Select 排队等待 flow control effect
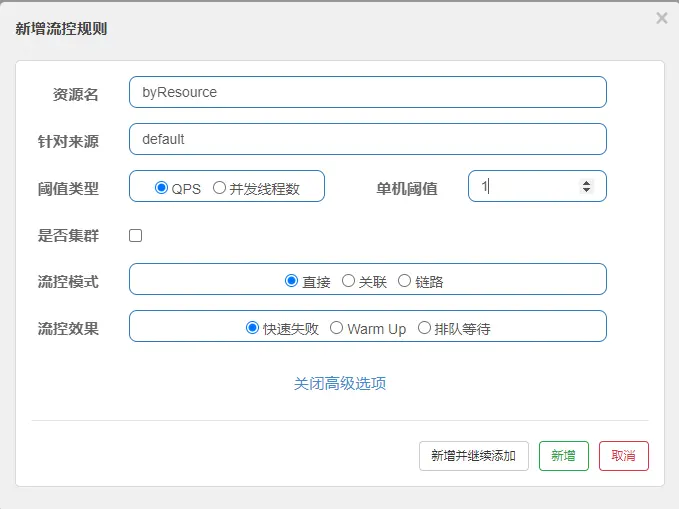This screenshot has width=679, height=509. (424, 327)
